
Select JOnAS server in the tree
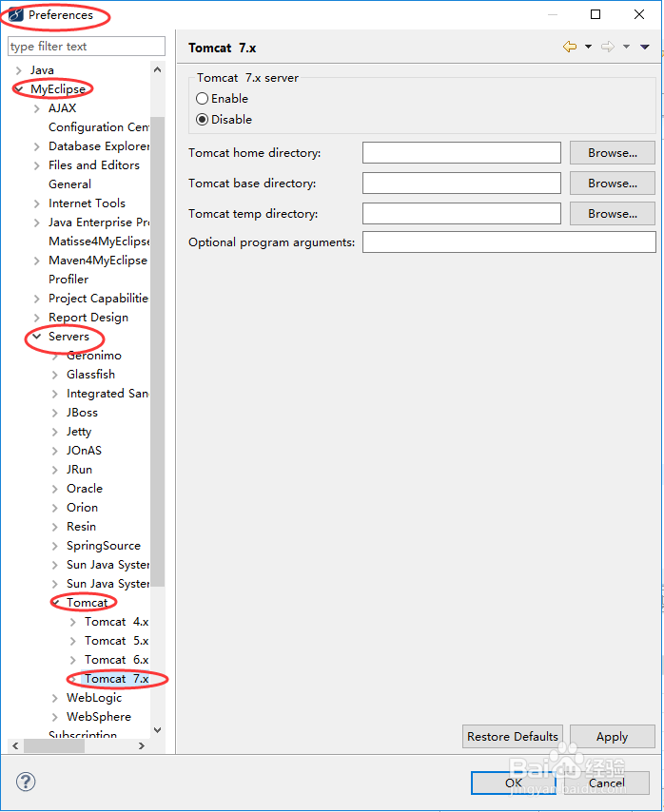pos(84,450)
